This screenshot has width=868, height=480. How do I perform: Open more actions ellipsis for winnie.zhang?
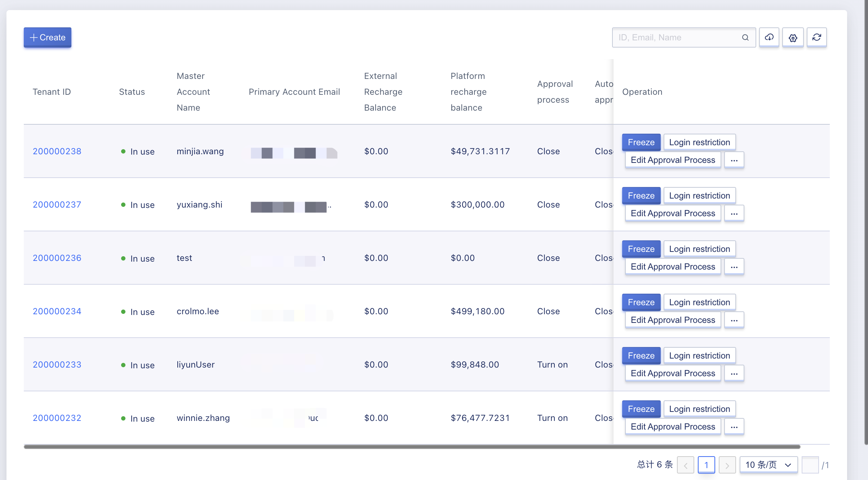[x=734, y=427]
